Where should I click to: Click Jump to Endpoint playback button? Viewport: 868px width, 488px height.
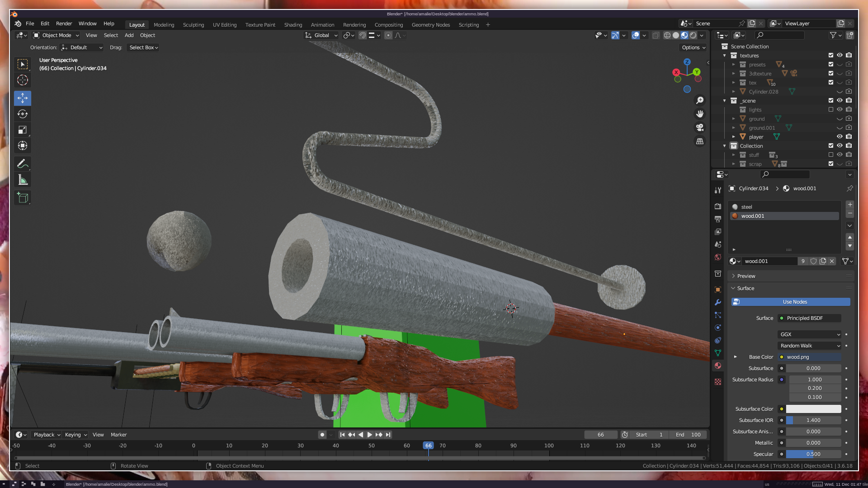(x=388, y=435)
